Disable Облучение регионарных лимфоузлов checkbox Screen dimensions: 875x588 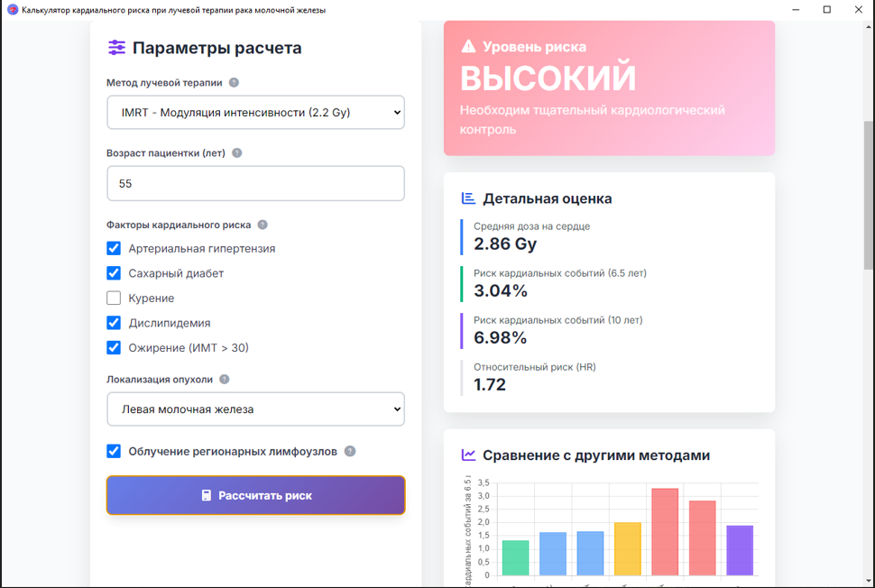coord(114,451)
